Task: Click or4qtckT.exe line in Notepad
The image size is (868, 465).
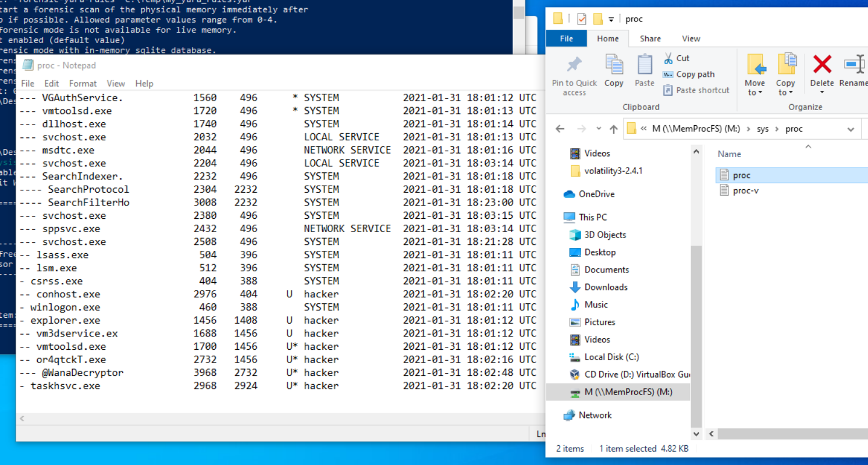Action: coord(278,360)
